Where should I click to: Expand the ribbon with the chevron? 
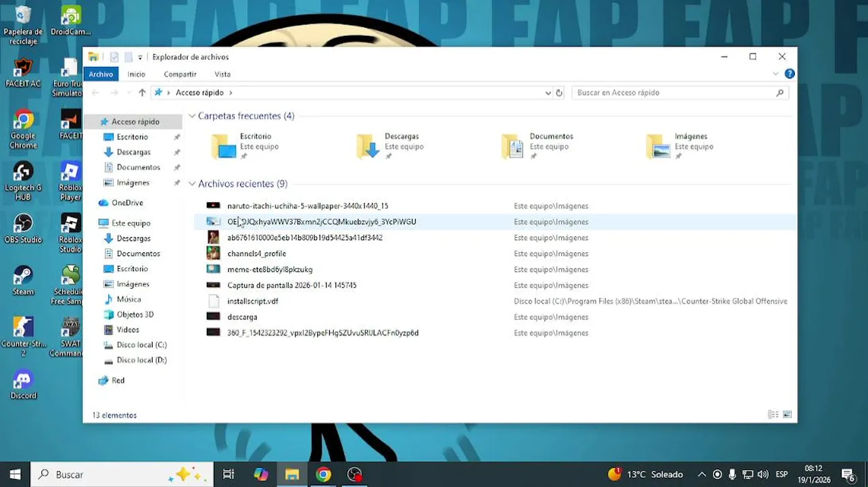pos(775,74)
